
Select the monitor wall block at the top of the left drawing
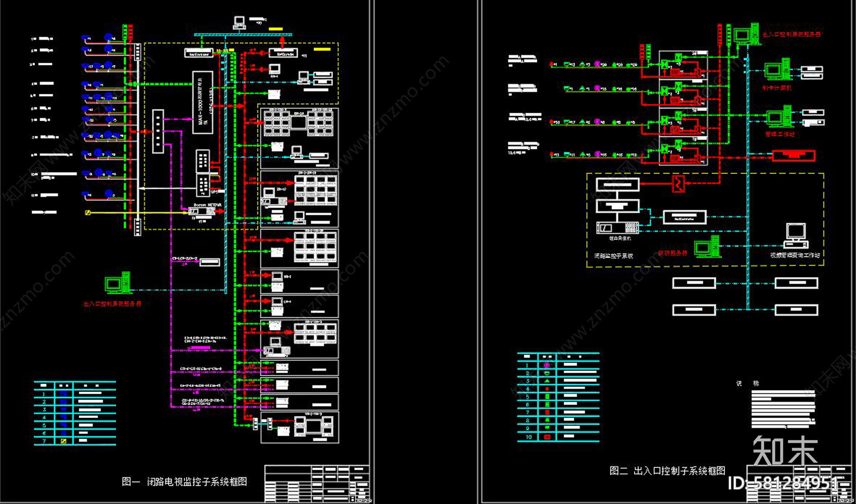point(299,122)
